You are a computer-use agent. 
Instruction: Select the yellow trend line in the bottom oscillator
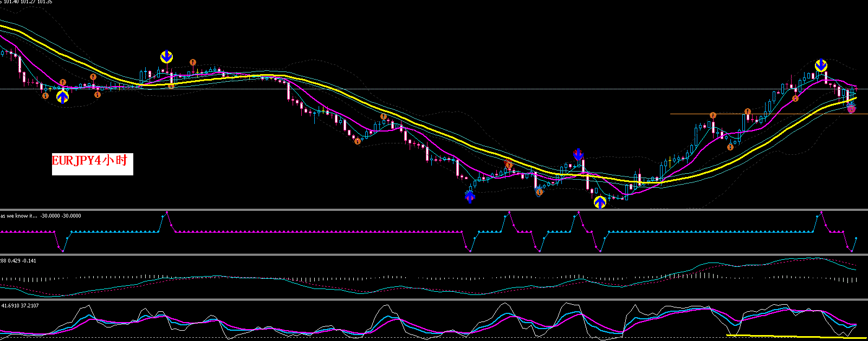[x=796, y=337]
